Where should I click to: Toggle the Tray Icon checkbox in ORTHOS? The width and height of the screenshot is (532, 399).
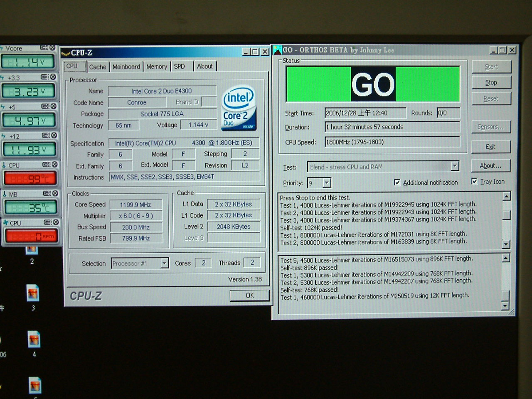[474, 181]
